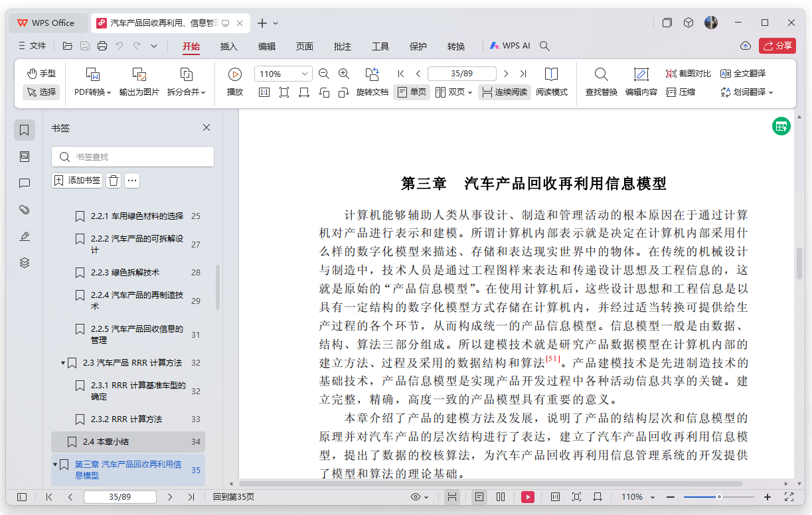
Task: Click 输出为图片 export as image
Action: [139, 82]
